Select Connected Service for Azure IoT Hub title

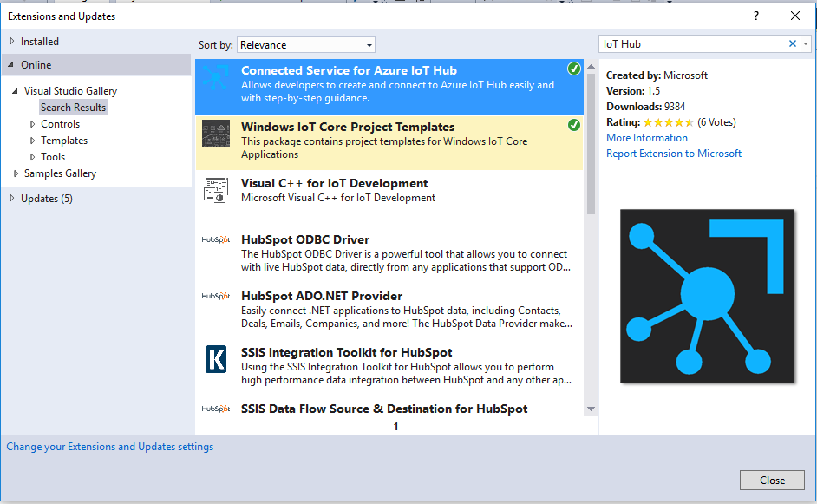[x=350, y=70]
